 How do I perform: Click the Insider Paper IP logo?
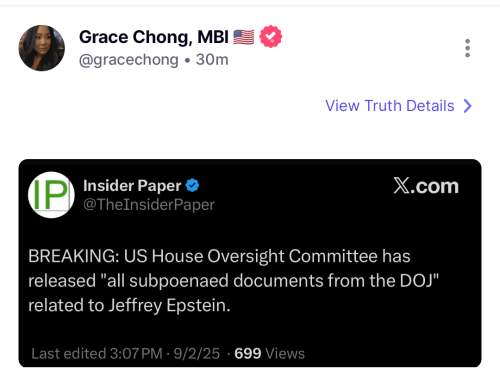(x=51, y=195)
